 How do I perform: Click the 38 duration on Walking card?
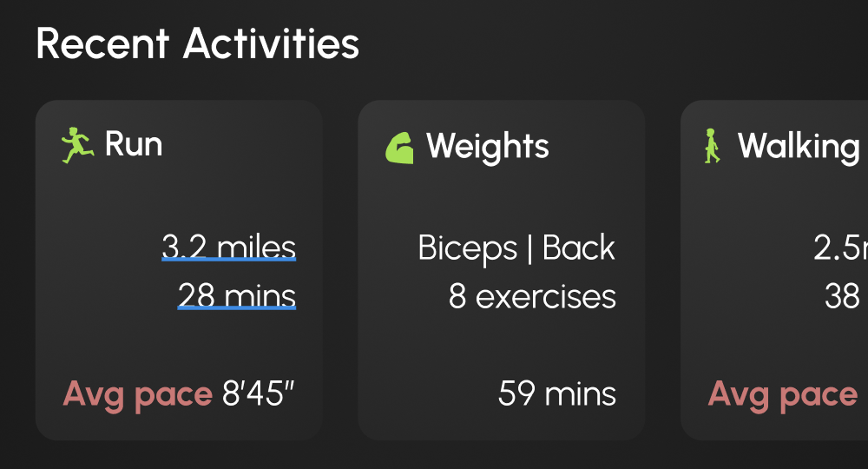click(842, 296)
